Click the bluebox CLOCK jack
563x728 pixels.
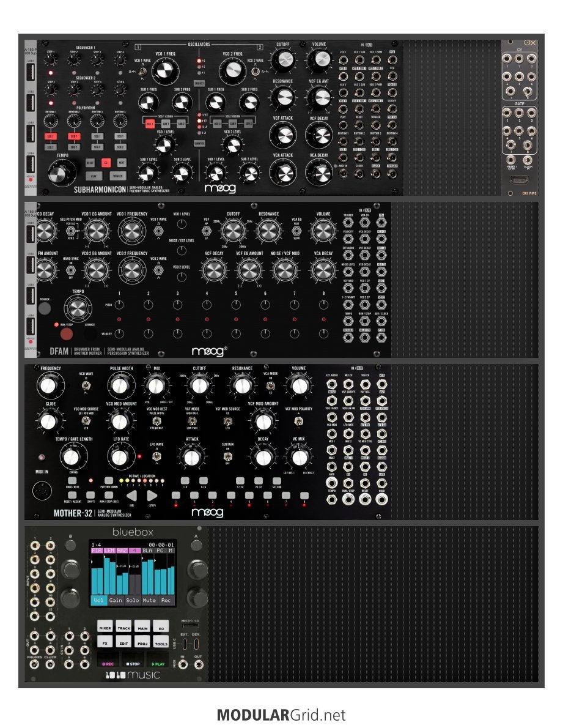pyautogui.click(x=50, y=664)
